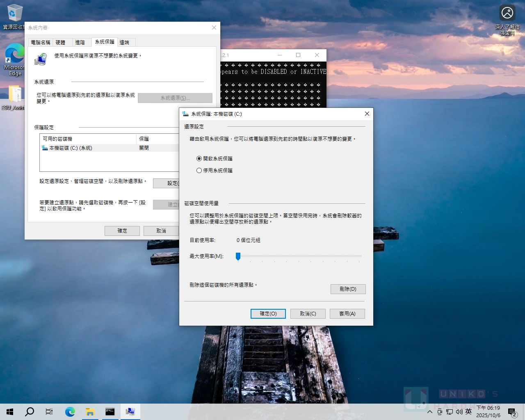Open the ESU_Assist folder icon
The width and height of the screenshot is (525, 420).
pos(15,95)
